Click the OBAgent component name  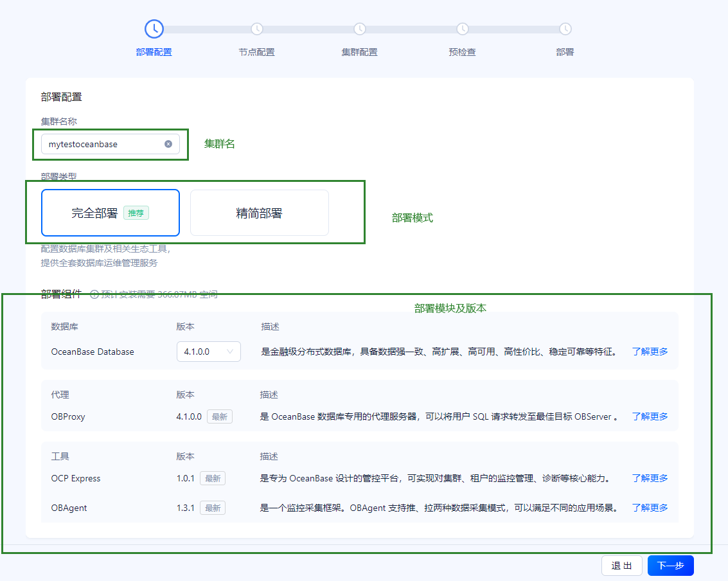(x=69, y=508)
